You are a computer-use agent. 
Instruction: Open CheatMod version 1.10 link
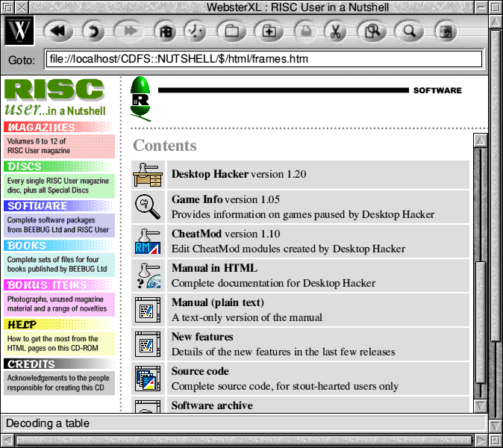(226, 234)
